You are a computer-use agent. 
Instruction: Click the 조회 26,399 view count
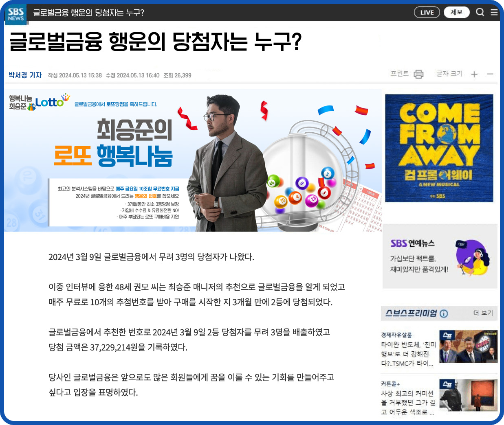pyautogui.click(x=177, y=75)
